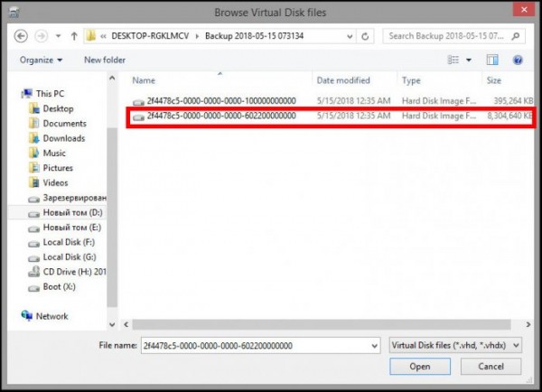Viewport: 542px width, 392px height.
Task: Toggle the preview pane icon
Action: 492,61
